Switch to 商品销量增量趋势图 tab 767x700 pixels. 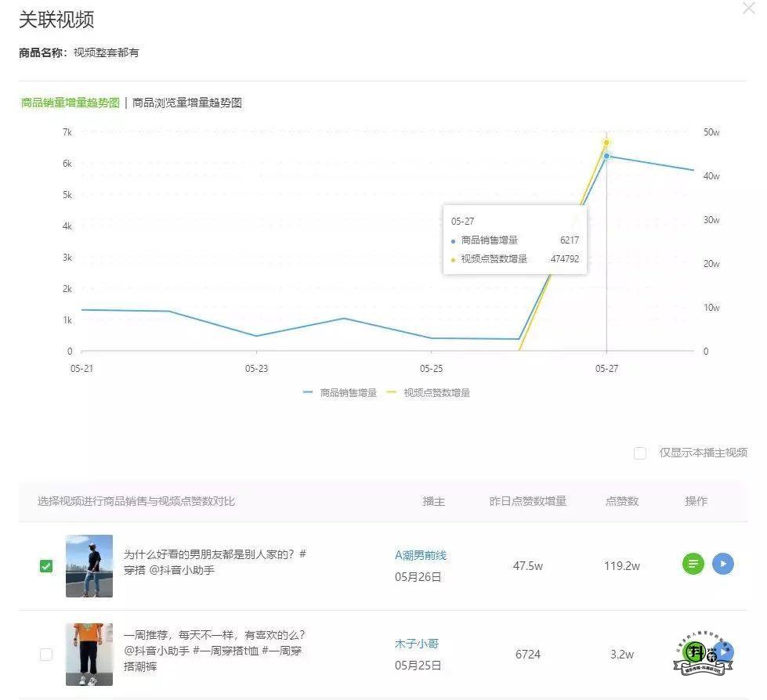pyautogui.click(x=70, y=103)
